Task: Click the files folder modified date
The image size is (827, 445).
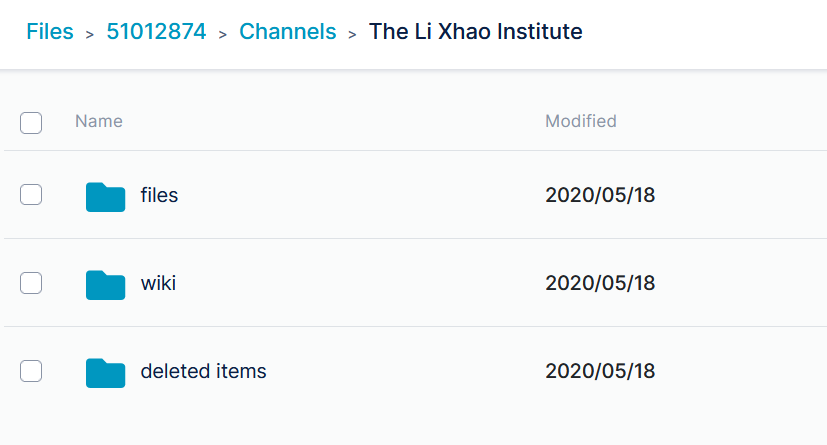Action: (x=600, y=195)
